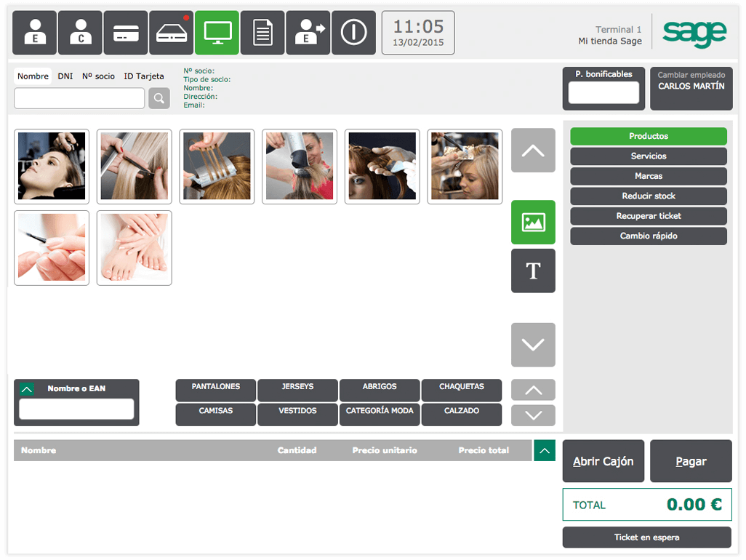Select the foil highlights thumbnail
The height and width of the screenshot is (560, 746).
[x=217, y=166]
